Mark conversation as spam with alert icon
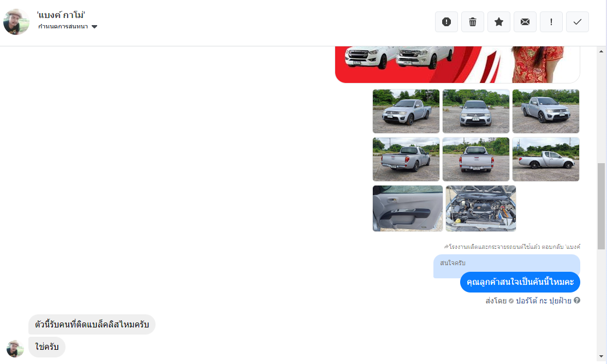607x364 pixels. [x=447, y=22]
